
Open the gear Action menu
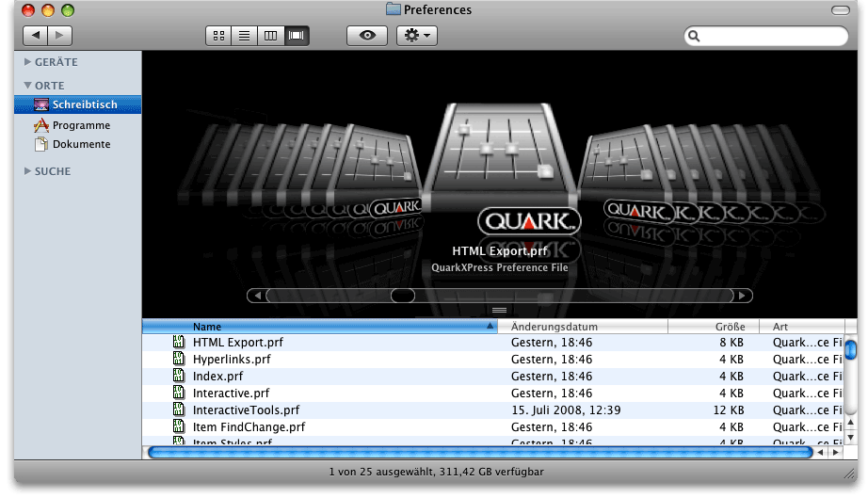coord(417,36)
